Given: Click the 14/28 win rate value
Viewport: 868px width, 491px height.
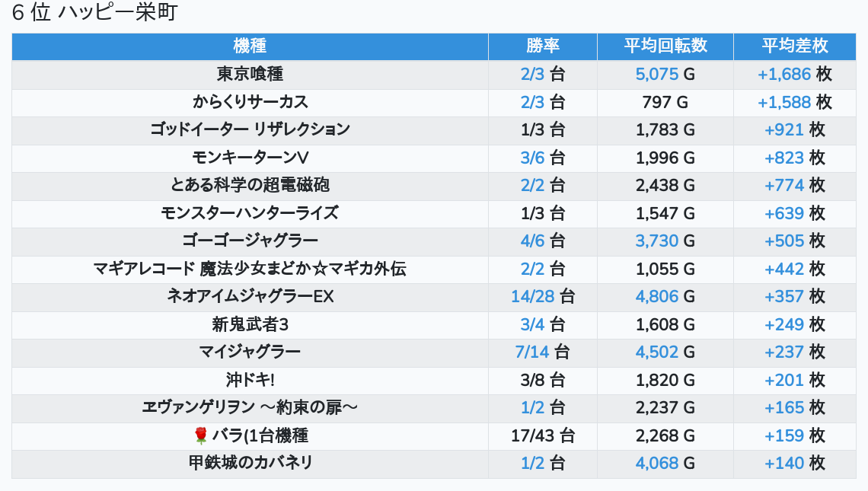Looking at the screenshot, I should pyautogui.click(x=532, y=296).
